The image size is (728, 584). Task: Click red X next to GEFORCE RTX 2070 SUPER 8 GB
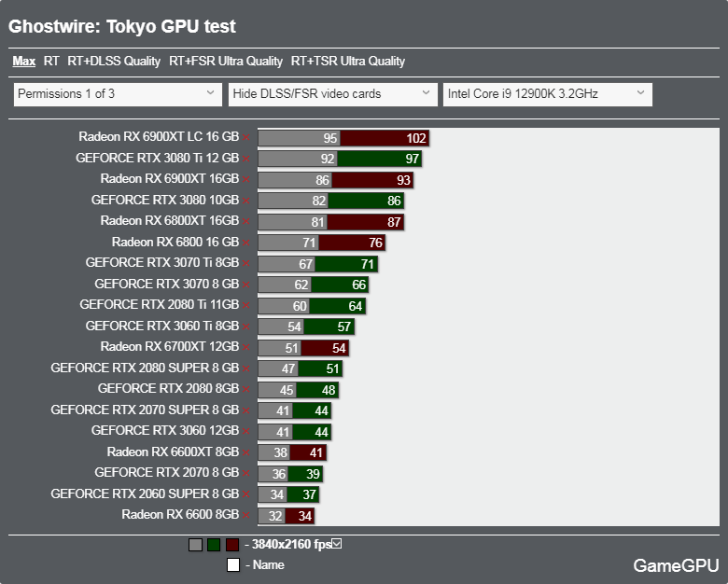[x=246, y=410]
